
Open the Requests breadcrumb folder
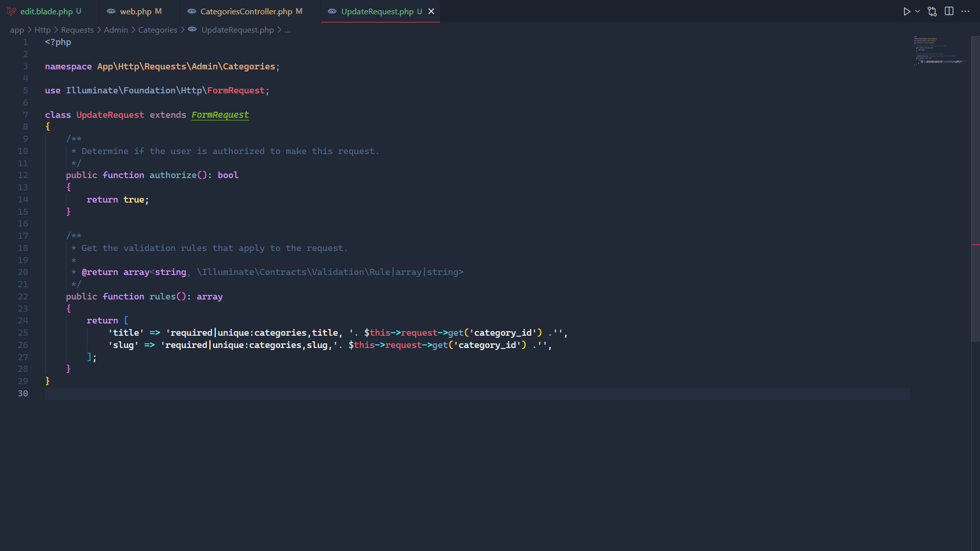coord(78,30)
